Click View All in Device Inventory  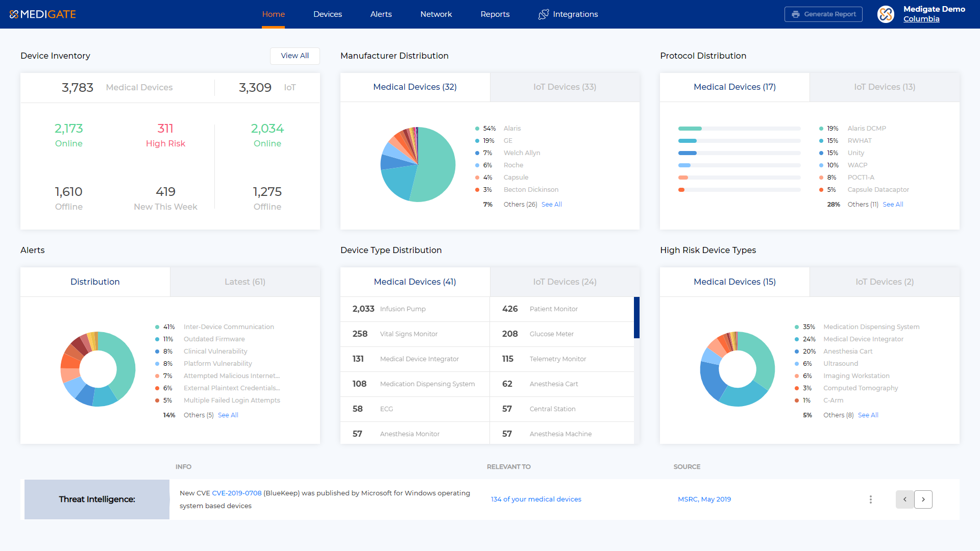pos(295,56)
